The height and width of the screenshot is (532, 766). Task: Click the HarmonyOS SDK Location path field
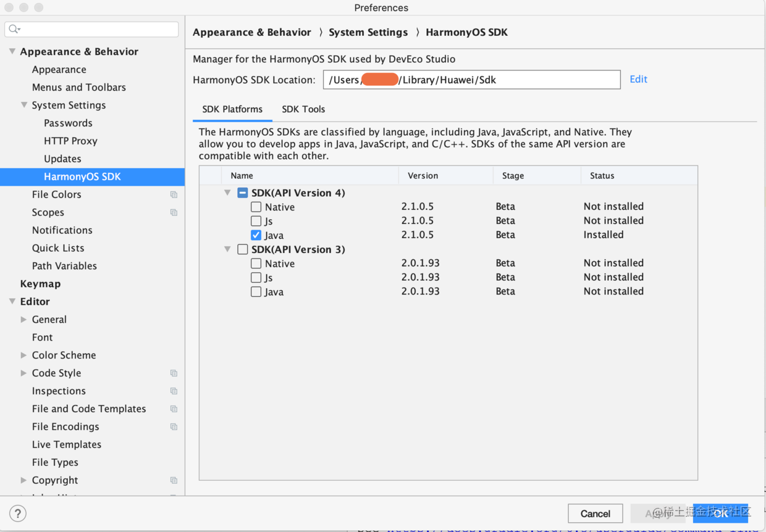pos(472,80)
